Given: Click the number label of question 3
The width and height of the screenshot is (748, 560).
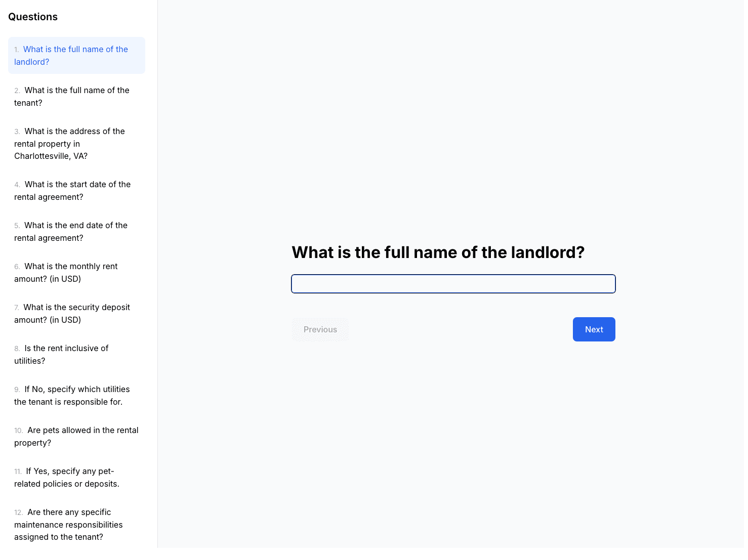Looking at the screenshot, I should tap(17, 132).
